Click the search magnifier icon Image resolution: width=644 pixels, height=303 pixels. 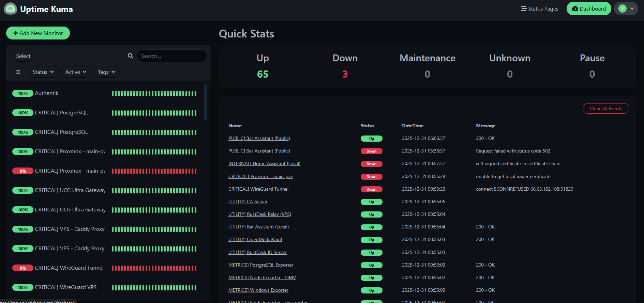tap(131, 56)
